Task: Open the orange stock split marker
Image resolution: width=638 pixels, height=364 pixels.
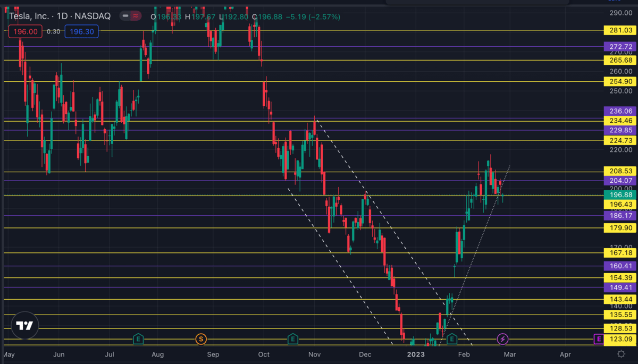Action: [x=200, y=338]
